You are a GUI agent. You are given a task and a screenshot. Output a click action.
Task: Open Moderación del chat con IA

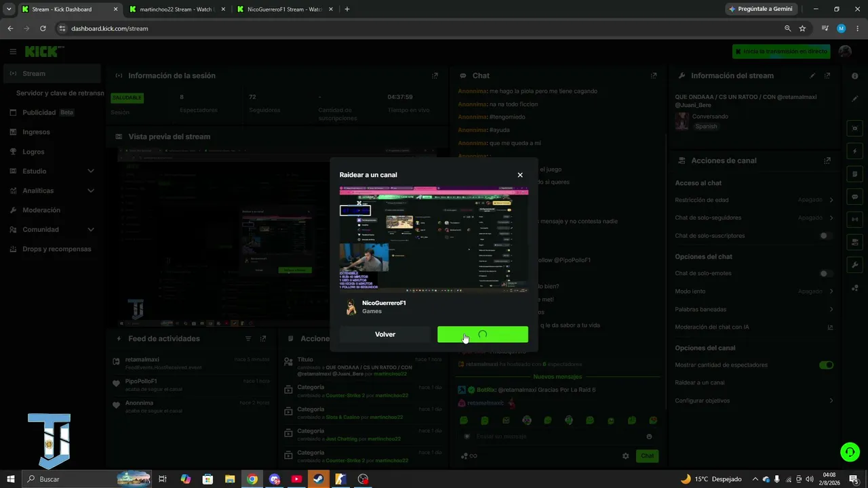(754, 327)
